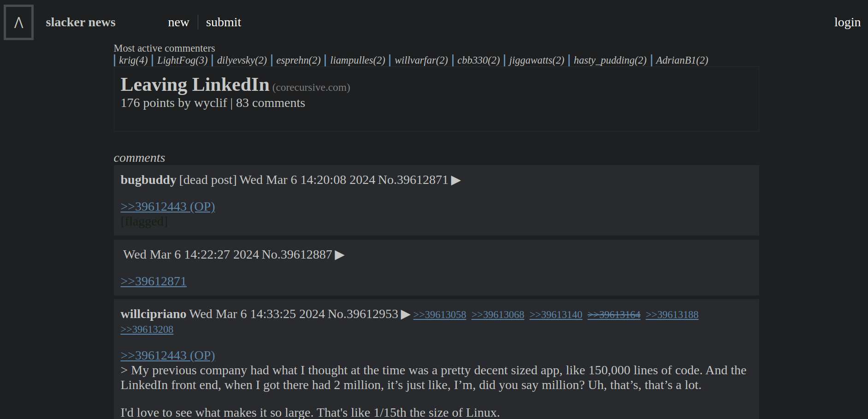Open the Leaving LinkedIn article title
Viewport: 868px width, 419px height.
[195, 85]
